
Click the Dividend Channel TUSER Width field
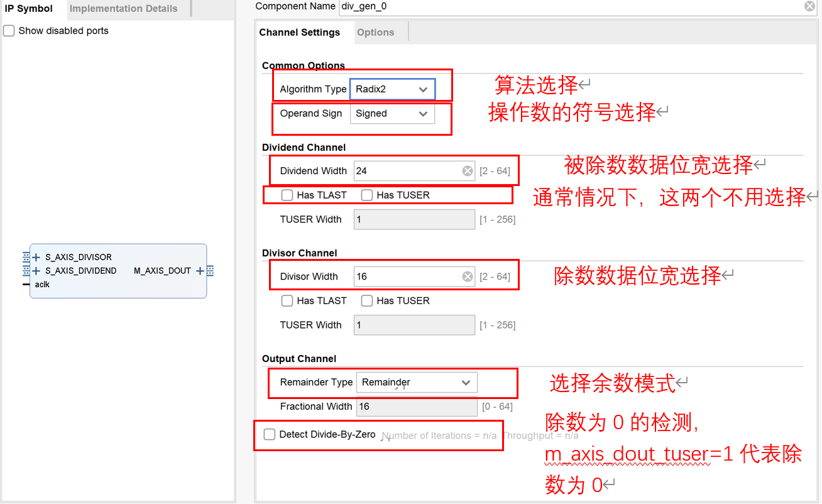tap(414, 219)
